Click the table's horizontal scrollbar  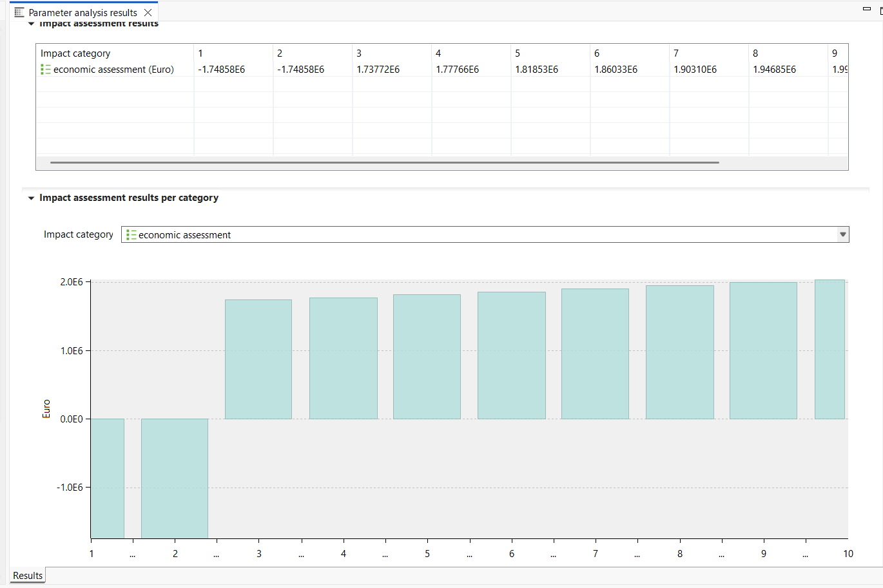(384, 162)
